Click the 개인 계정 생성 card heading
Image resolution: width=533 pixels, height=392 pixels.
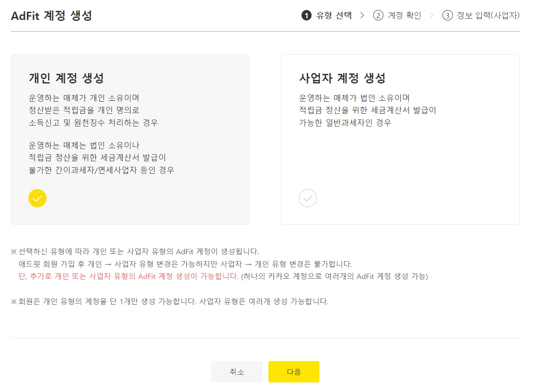[66, 78]
